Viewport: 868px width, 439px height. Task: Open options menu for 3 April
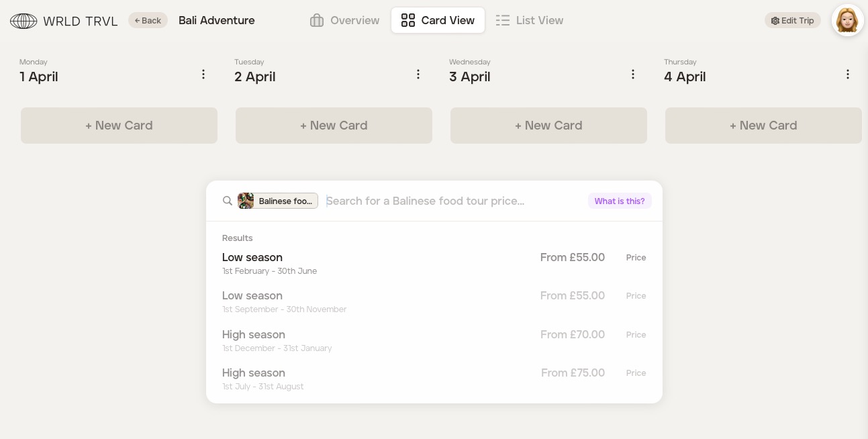pyautogui.click(x=633, y=75)
